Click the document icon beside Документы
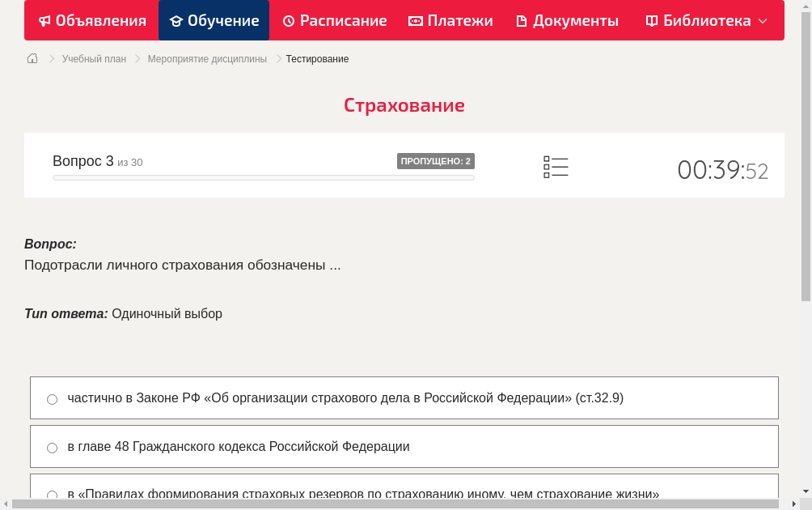 click(x=523, y=20)
